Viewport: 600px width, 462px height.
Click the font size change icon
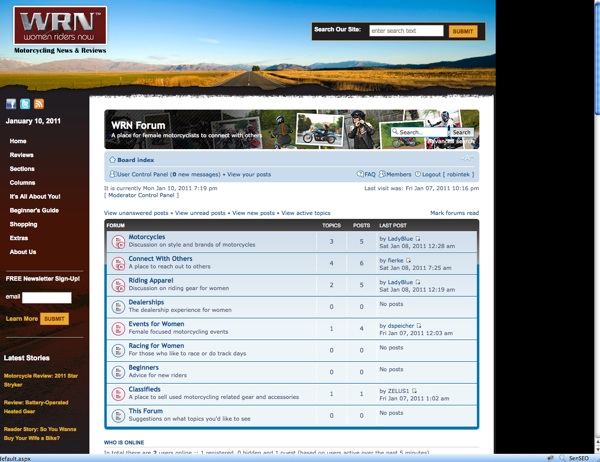point(467,160)
